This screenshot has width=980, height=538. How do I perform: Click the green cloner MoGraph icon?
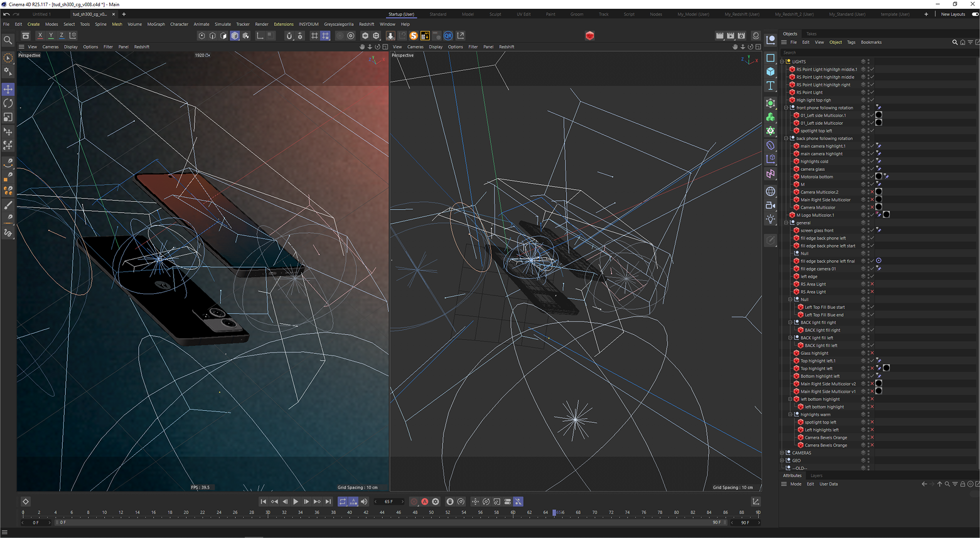[x=771, y=117]
